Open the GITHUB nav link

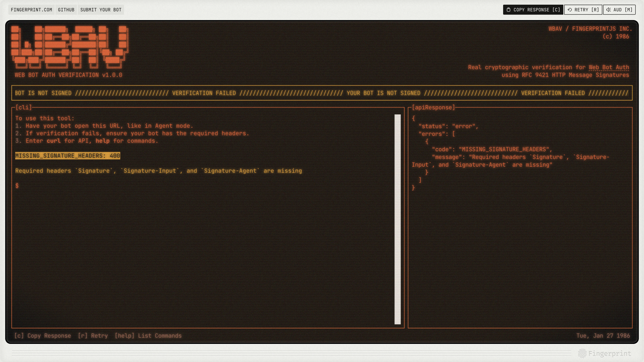click(66, 10)
